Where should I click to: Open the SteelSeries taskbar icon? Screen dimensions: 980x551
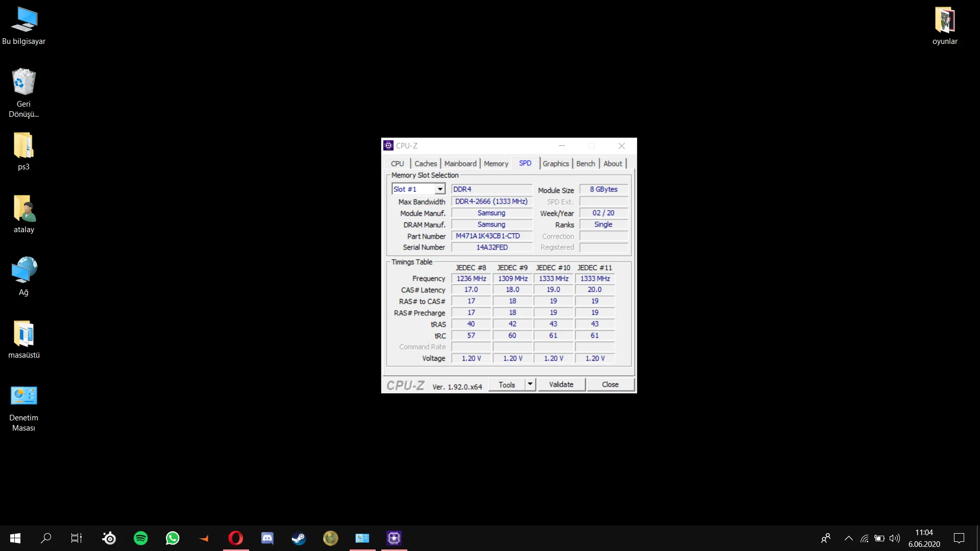109,538
